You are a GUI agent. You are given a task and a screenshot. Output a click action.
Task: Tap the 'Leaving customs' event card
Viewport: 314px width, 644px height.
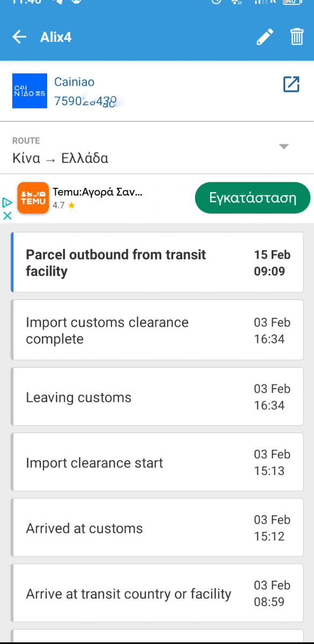[157, 397]
